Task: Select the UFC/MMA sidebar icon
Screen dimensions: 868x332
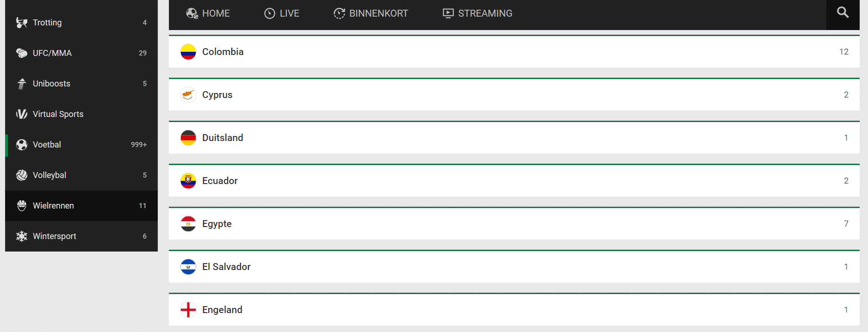Action: [x=22, y=53]
